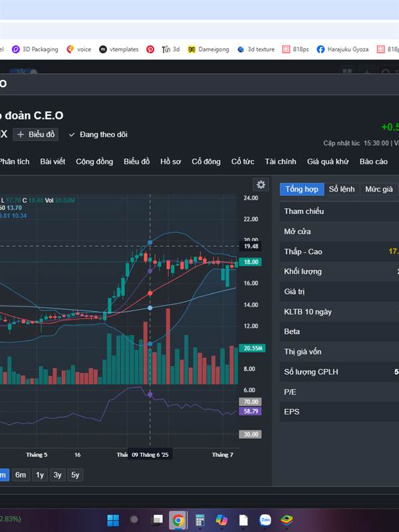The width and height of the screenshot is (399, 532).
Task: Click volume label 20.55M
Action: click(252, 348)
